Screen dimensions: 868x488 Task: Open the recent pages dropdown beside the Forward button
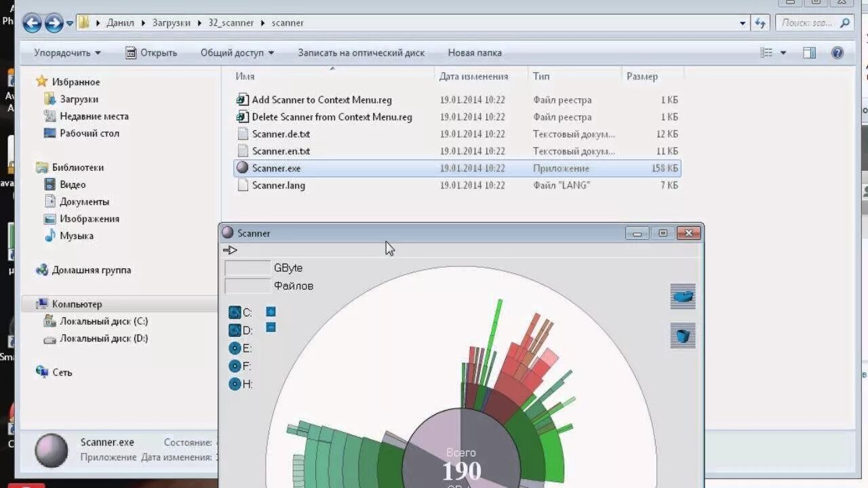(70, 24)
